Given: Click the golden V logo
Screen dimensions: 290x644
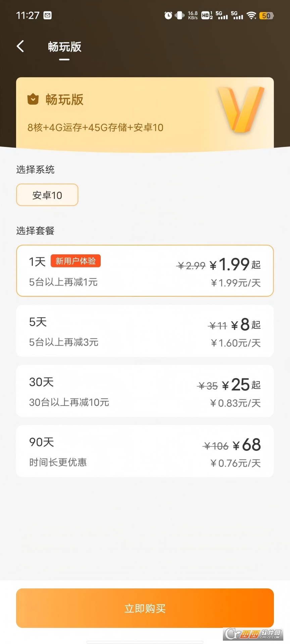Looking at the screenshot, I should pyautogui.click(x=241, y=109).
